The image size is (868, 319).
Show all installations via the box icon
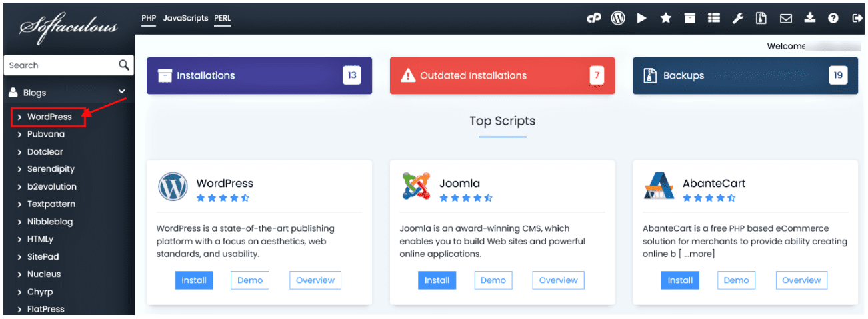[690, 19]
